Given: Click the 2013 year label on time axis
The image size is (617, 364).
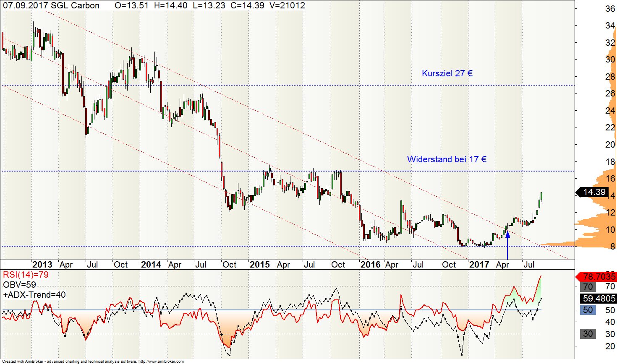Looking at the screenshot, I should point(42,265).
